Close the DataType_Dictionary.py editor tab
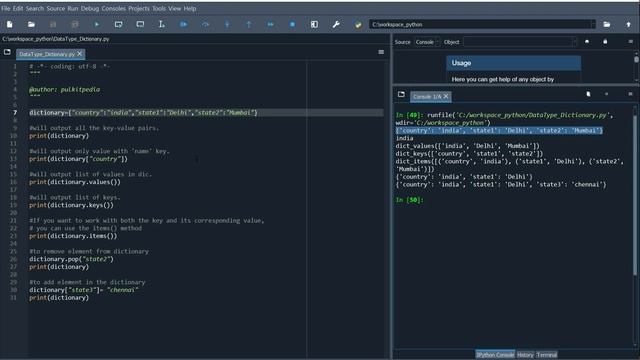The height and width of the screenshot is (360, 640). coord(80,53)
